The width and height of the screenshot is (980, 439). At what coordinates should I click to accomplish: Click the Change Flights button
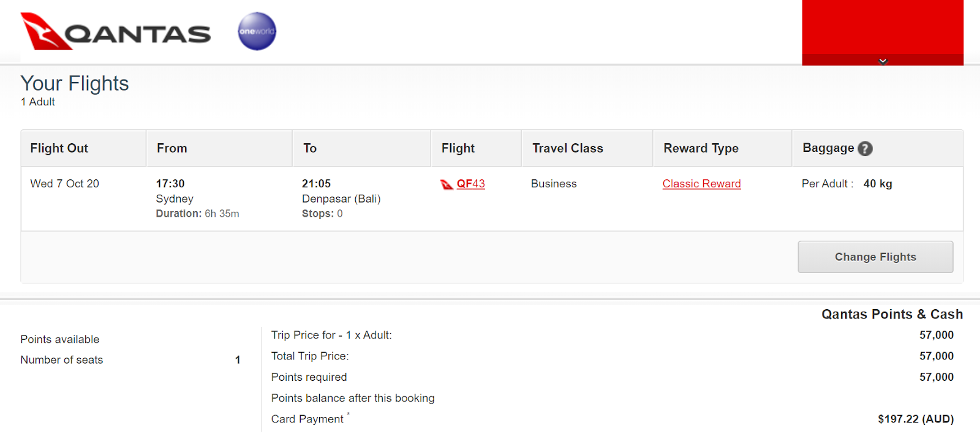pos(875,257)
